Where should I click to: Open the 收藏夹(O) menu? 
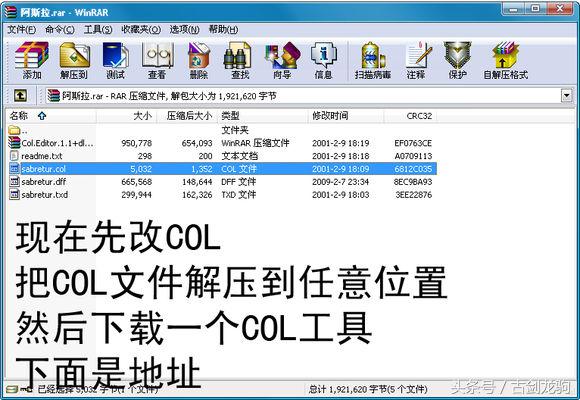tap(141, 29)
